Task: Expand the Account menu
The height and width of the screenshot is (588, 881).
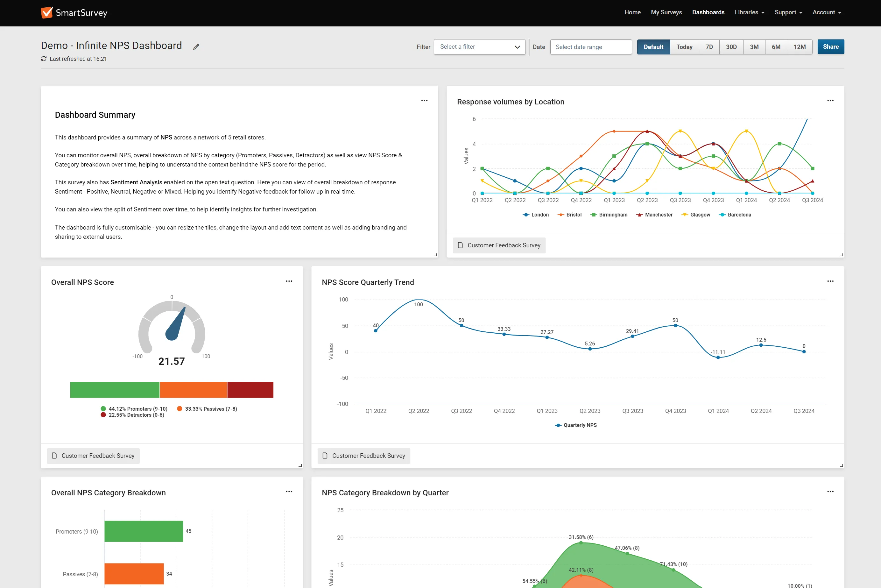Action: [x=826, y=12]
